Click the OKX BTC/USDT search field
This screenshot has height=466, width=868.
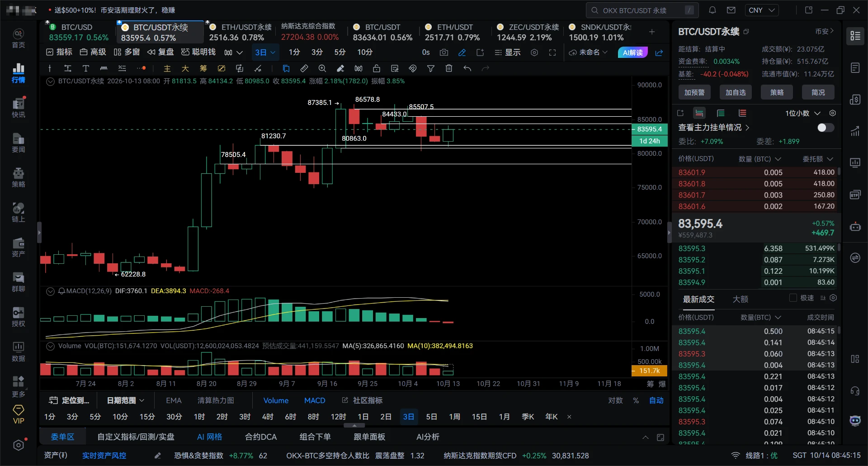[642, 10]
